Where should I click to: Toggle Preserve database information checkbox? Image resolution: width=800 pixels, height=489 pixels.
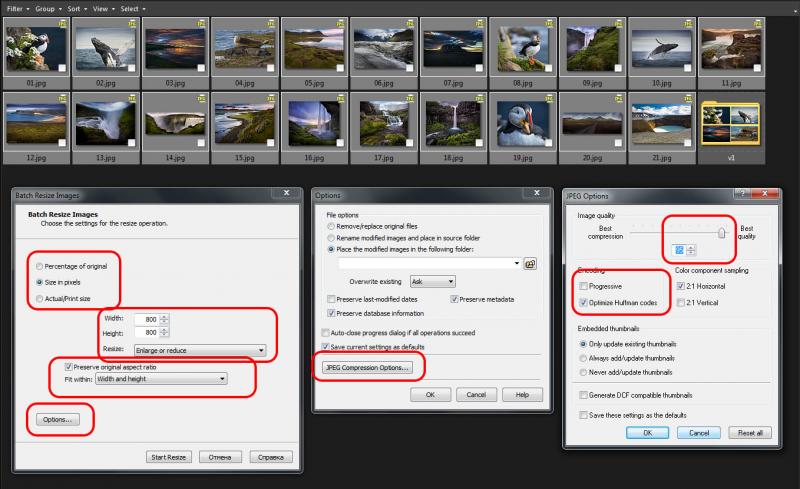[331, 313]
